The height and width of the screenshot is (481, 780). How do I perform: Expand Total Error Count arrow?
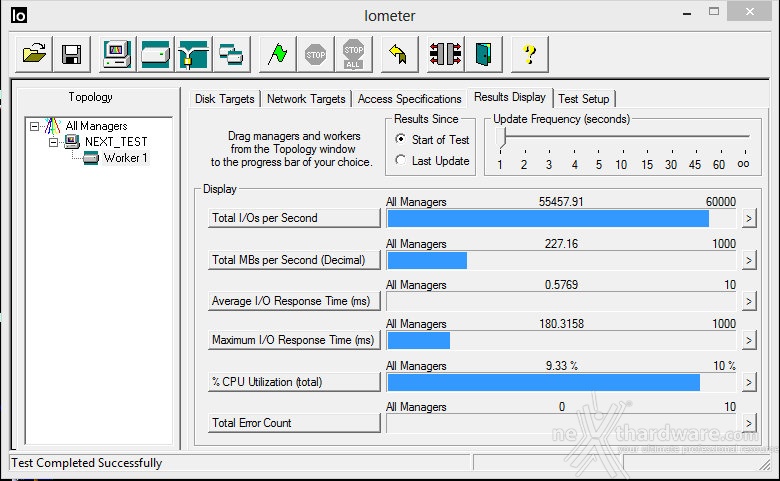pos(749,423)
